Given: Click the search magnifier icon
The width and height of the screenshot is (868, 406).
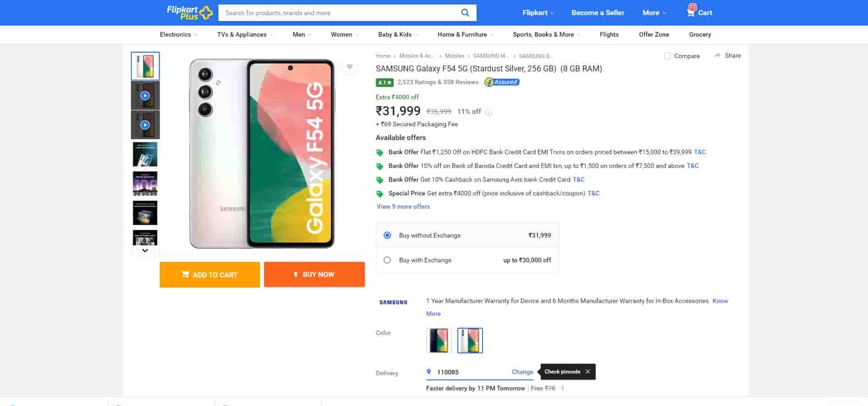Looking at the screenshot, I should pos(465,13).
